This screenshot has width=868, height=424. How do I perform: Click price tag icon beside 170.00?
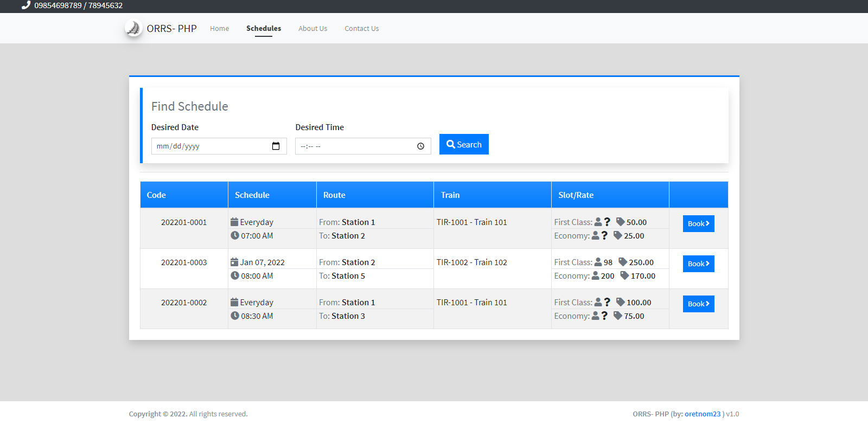[x=625, y=275]
